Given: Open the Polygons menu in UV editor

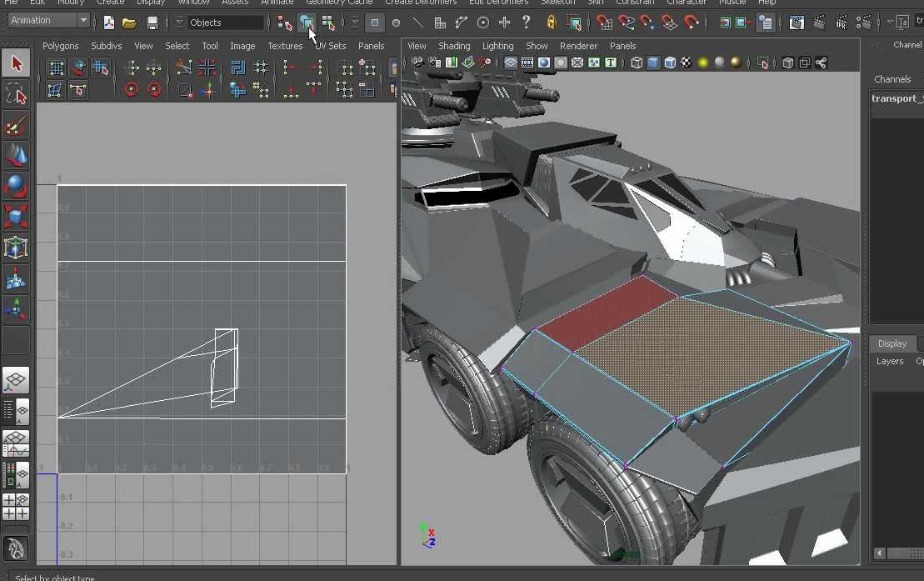Looking at the screenshot, I should [60, 46].
